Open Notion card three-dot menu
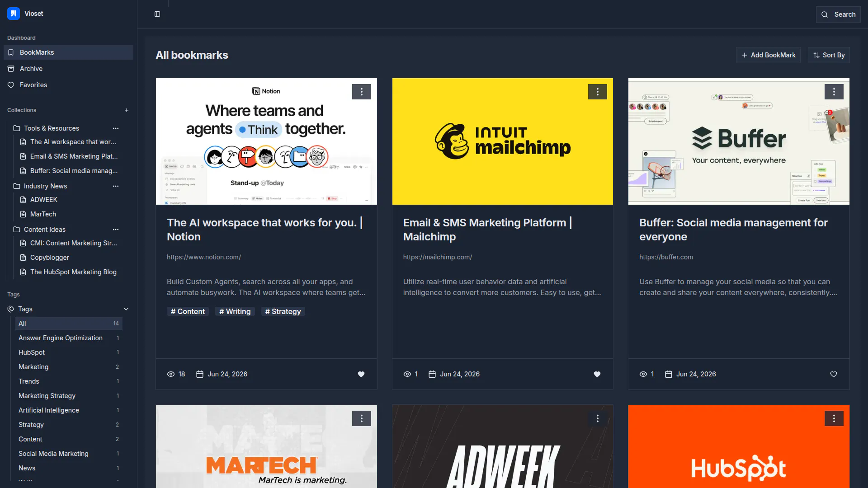This screenshot has height=488, width=868. click(x=362, y=92)
